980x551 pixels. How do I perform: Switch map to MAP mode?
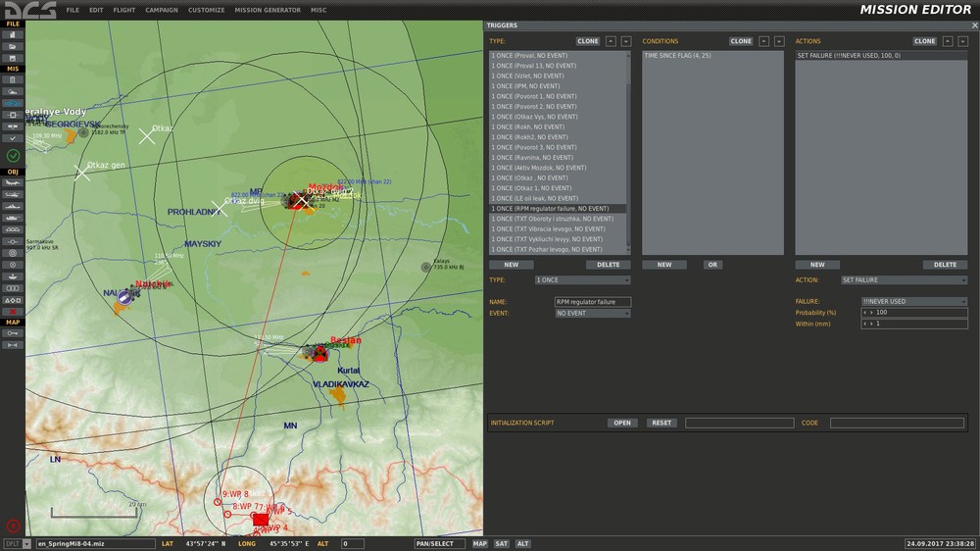tap(479, 543)
